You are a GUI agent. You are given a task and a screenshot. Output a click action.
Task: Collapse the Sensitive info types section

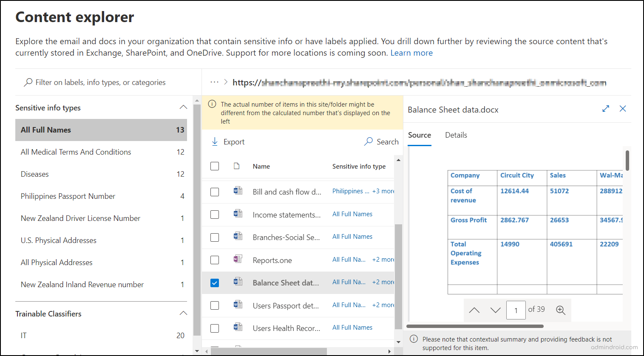183,107
